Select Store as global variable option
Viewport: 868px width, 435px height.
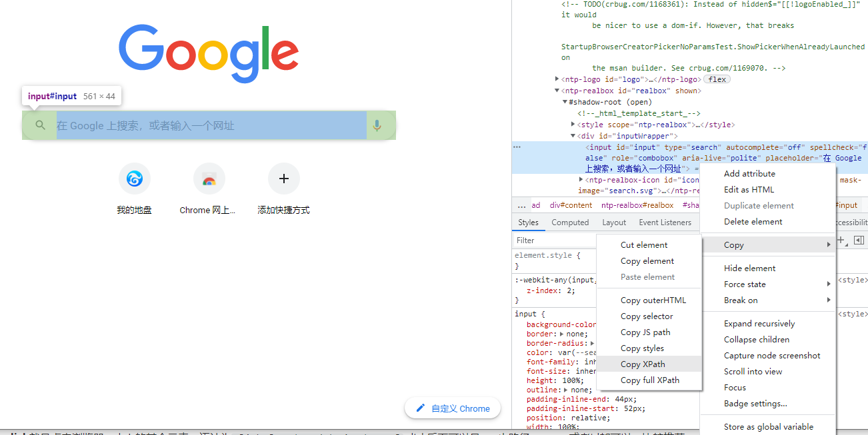(769, 426)
